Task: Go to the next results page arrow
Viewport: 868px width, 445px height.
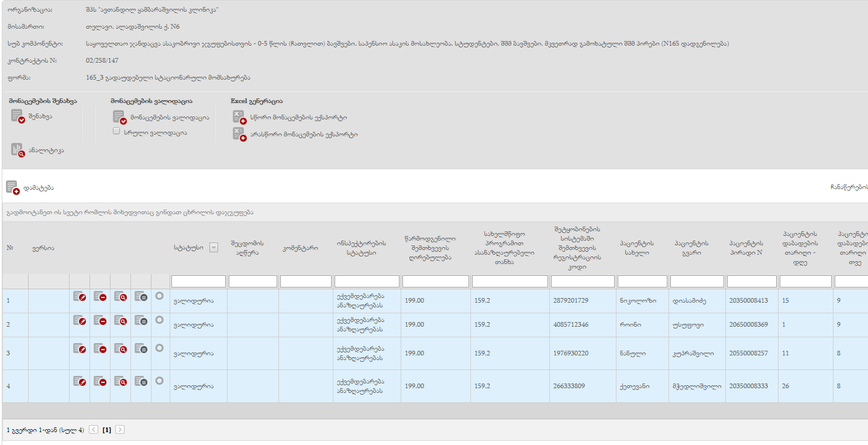Action: tap(120, 430)
